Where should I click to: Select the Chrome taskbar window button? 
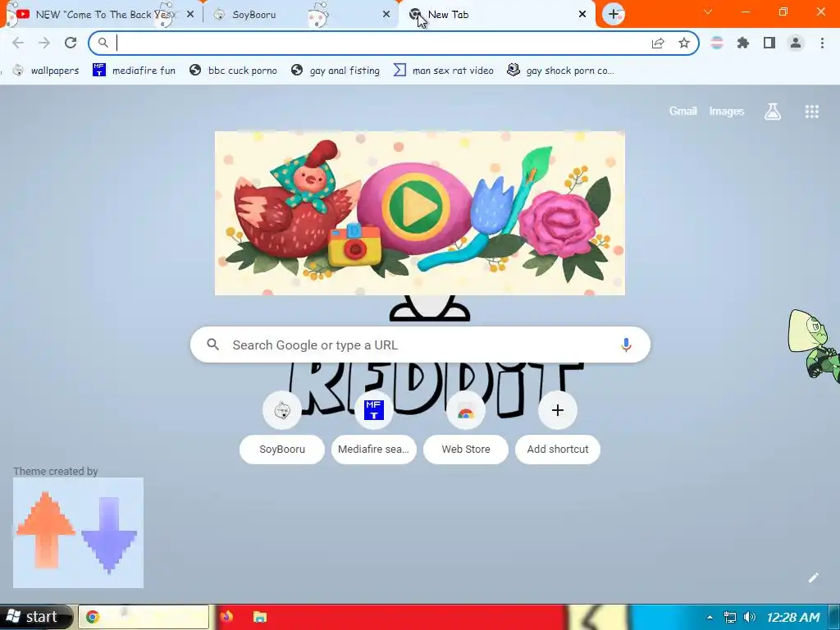144,617
